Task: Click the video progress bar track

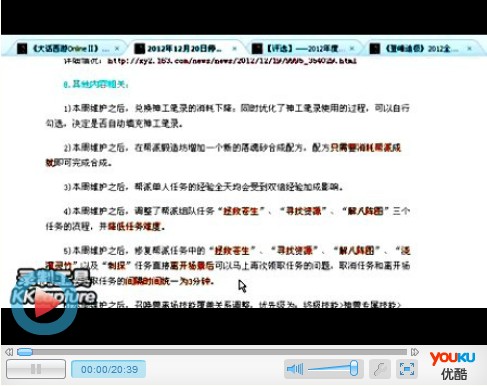Action: [212, 352]
